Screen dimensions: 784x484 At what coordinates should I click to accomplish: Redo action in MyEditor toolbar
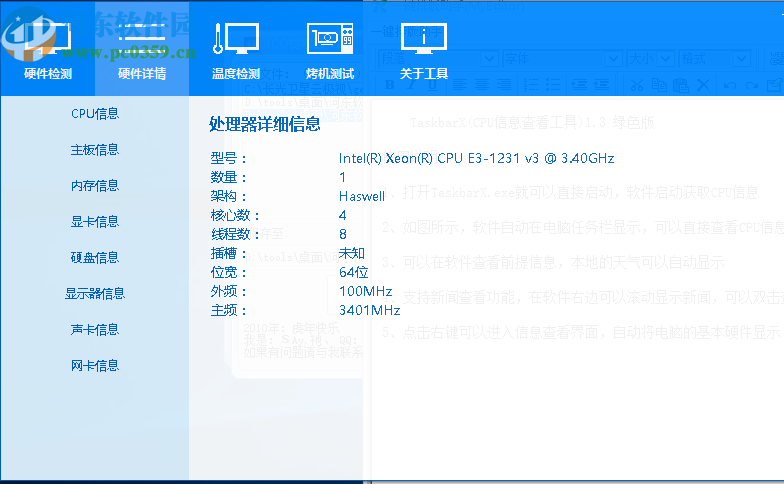[x=752, y=85]
